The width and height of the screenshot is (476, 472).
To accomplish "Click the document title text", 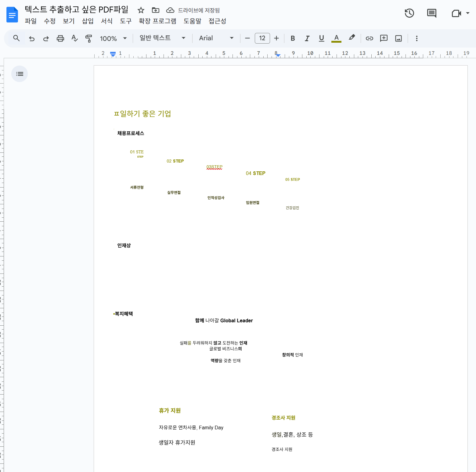I will tap(77, 9).
